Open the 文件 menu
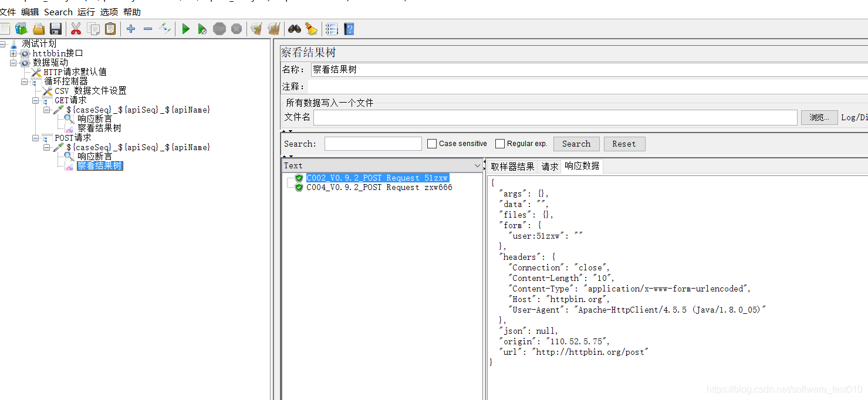The image size is (868, 400). pos(8,12)
